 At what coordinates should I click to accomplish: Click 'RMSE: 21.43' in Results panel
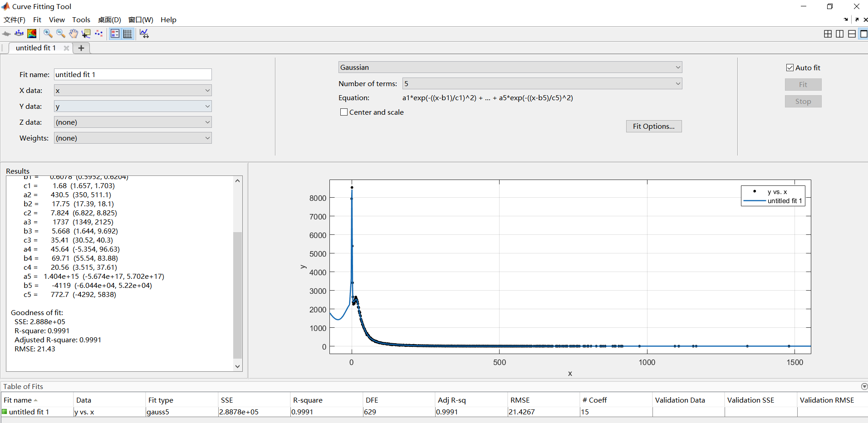[x=35, y=349]
